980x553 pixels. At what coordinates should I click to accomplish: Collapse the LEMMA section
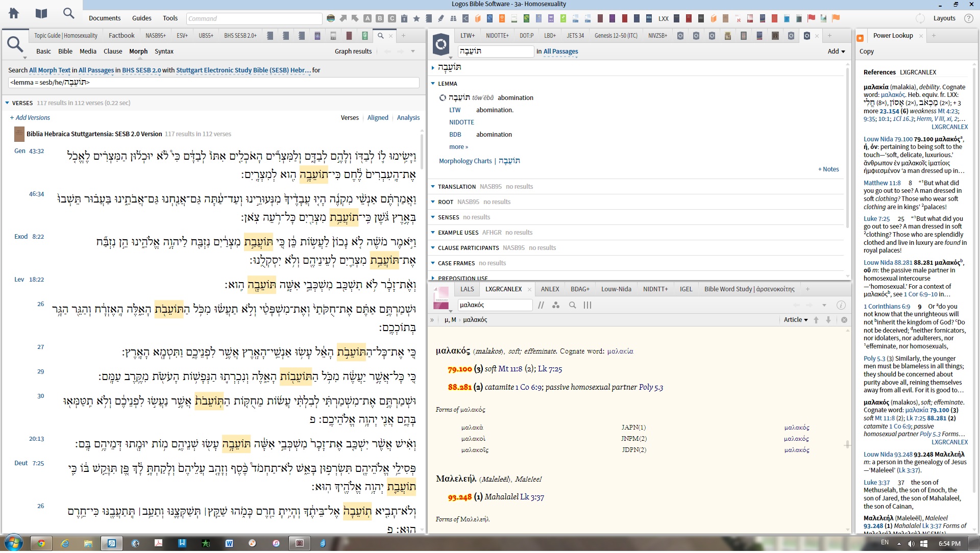pos(433,84)
